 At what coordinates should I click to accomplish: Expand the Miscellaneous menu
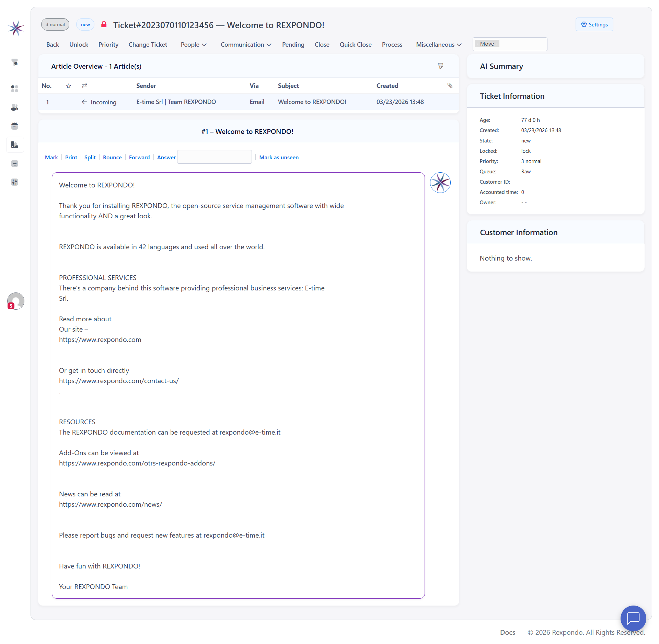tap(439, 45)
